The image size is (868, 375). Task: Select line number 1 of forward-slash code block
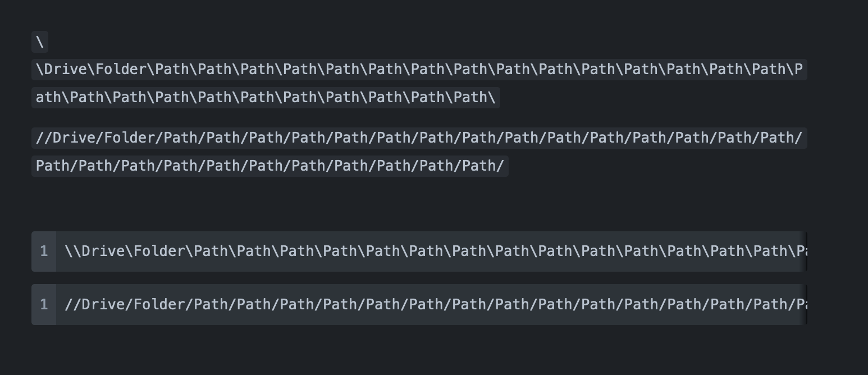pyautogui.click(x=44, y=305)
